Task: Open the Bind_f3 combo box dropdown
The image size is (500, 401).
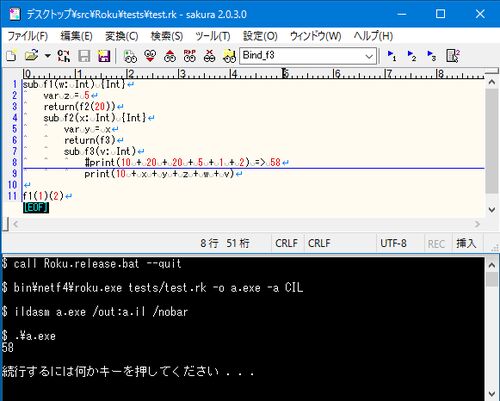Action: (369, 56)
